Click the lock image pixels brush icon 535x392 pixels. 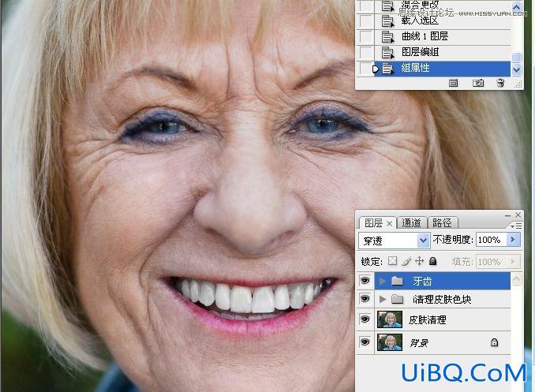(x=406, y=261)
